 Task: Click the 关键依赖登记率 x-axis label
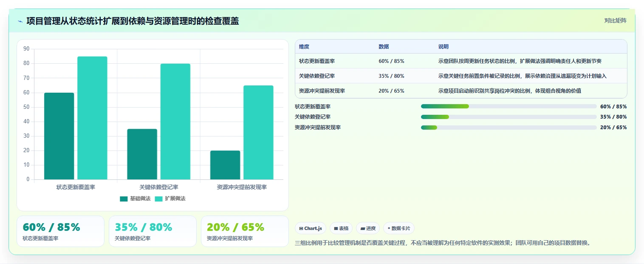tap(159, 187)
